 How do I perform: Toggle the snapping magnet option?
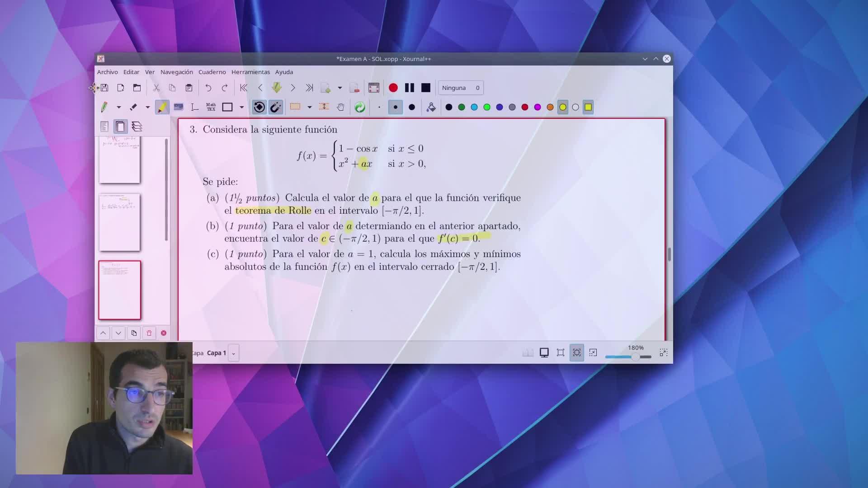coord(275,107)
